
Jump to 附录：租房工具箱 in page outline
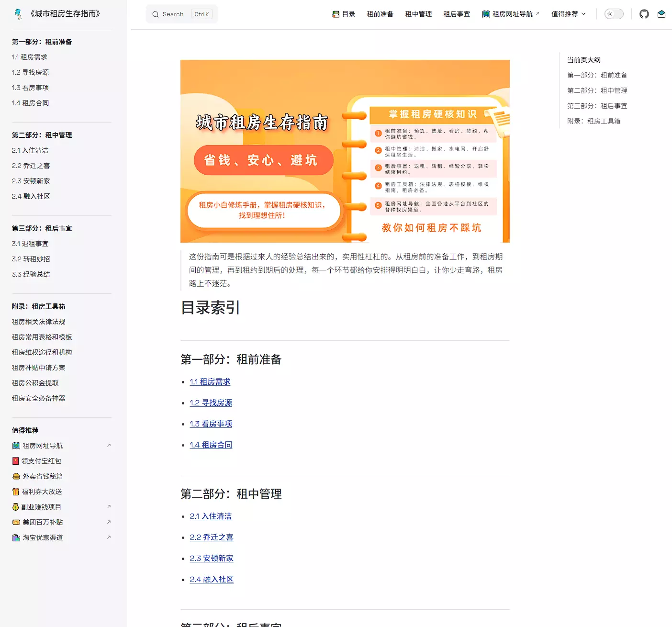[x=594, y=121]
